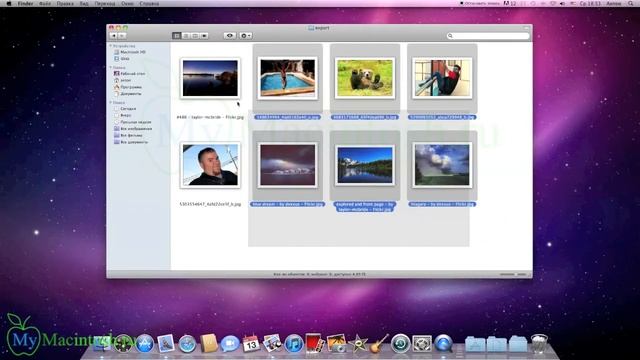The width and height of the screenshot is (640, 360).
Task: Go forward with the Finder forward arrow
Action: point(122,36)
